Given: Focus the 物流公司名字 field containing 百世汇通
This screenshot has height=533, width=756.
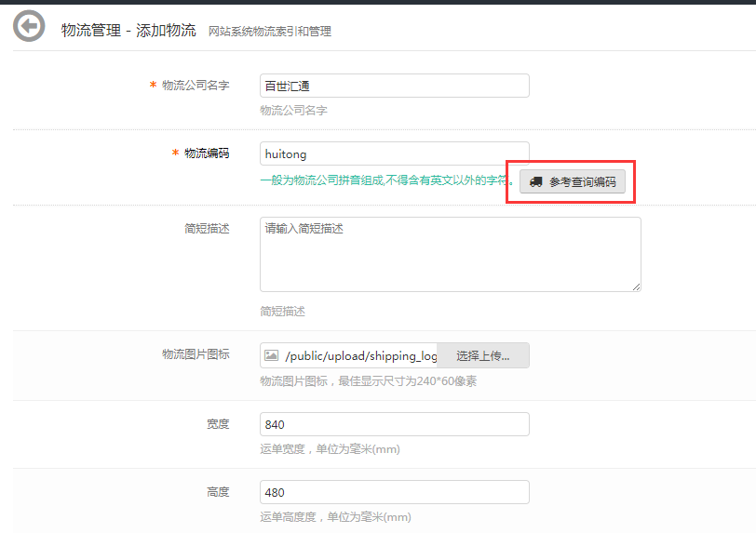Looking at the screenshot, I should click(x=394, y=86).
